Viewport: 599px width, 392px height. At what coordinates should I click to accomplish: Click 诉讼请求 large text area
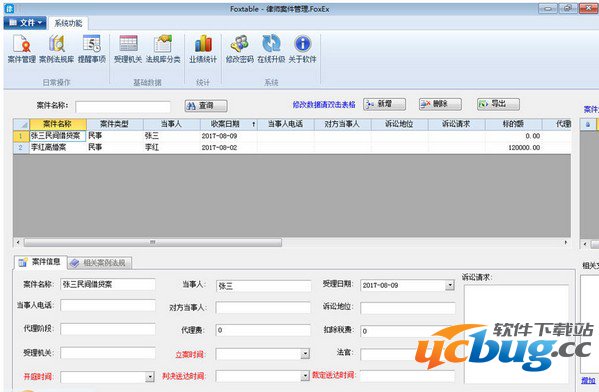[x=516, y=334]
